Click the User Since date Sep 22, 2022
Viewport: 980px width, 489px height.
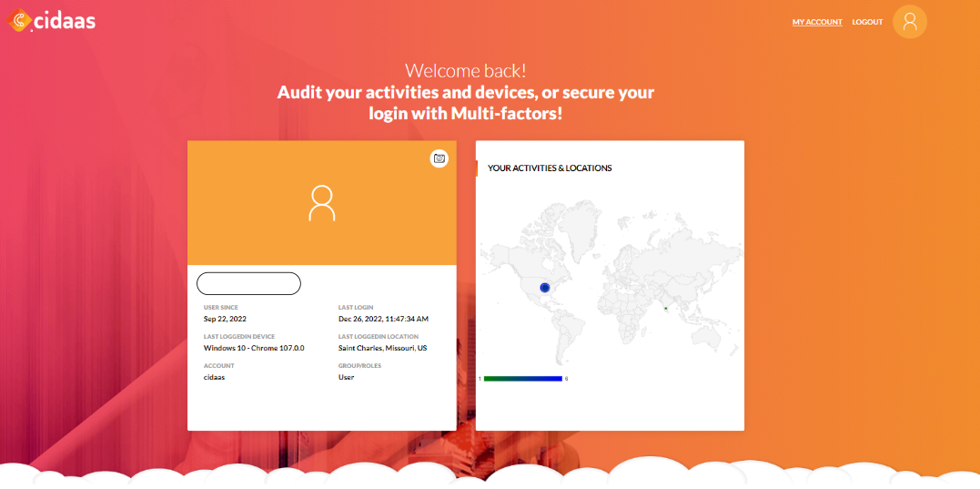[x=225, y=320]
